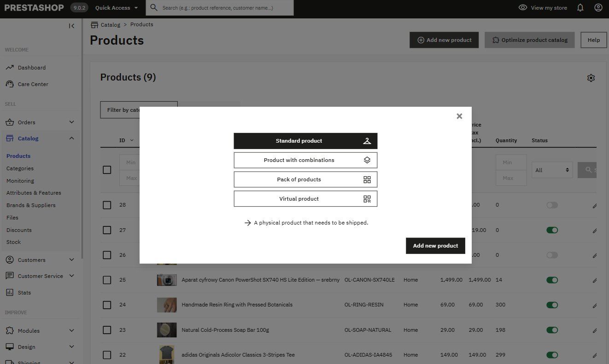Collapse the sidebar menu
Screen dimensions: 609x364
71,26
